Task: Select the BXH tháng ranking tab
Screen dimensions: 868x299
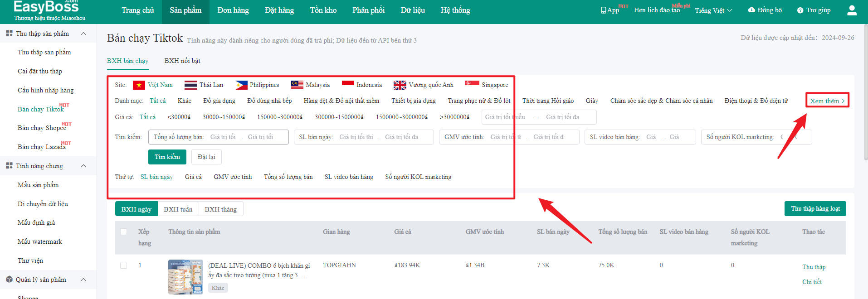Action: [x=221, y=209]
